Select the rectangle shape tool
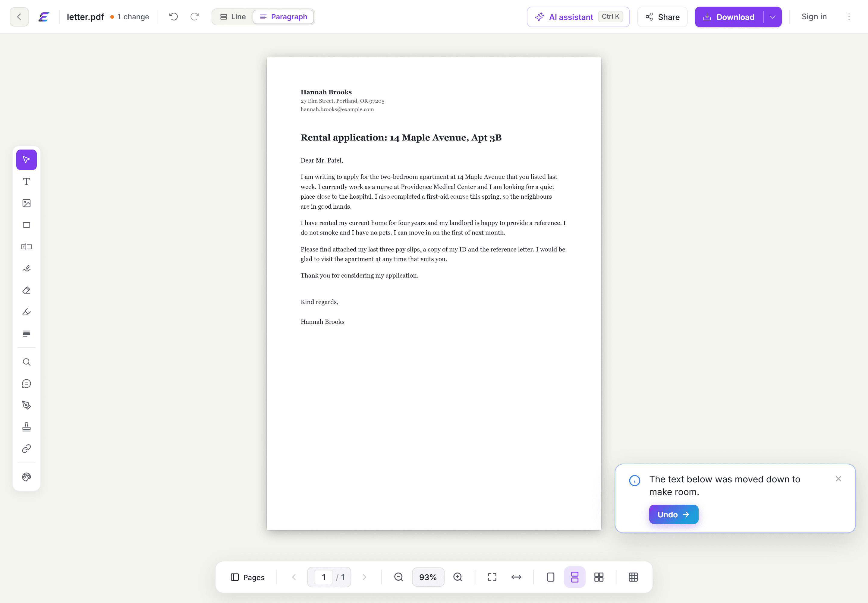Image resolution: width=868 pixels, height=603 pixels. (x=27, y=225)
